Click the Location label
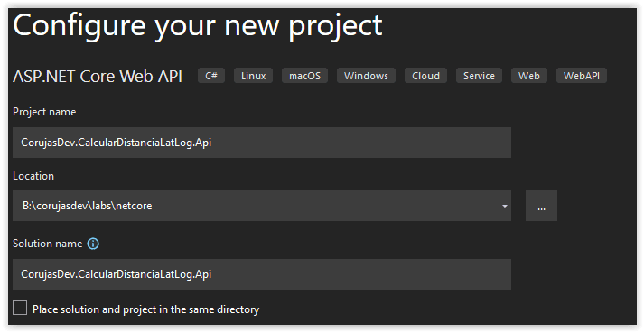Image resolution: width=644 pixels, height=332 pixels. click(x=33, y=176)
